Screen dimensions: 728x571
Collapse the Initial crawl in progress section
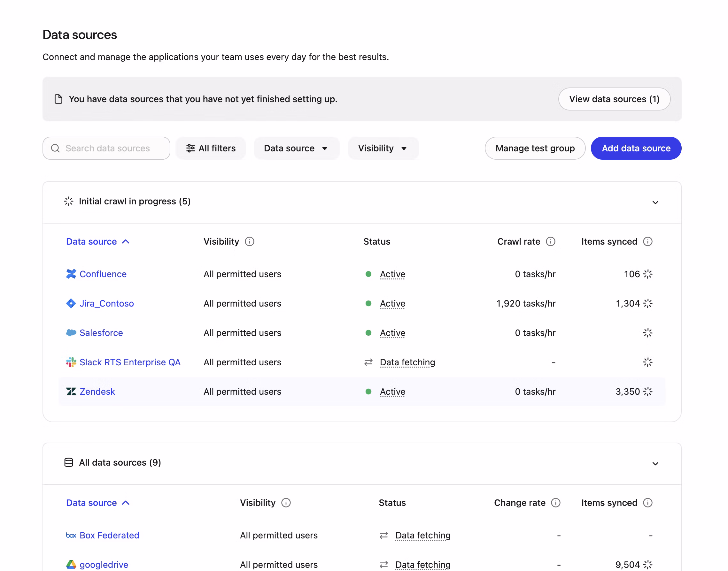click(x=655, y=202)
